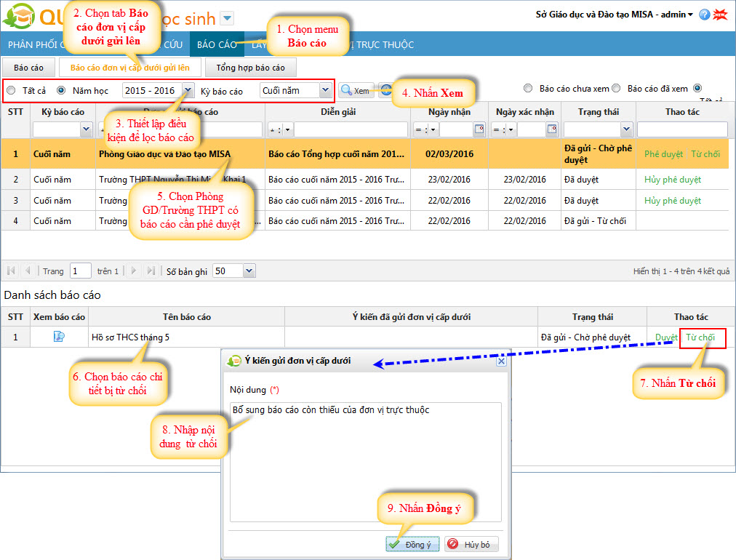Screen dimensions: 736x560
Task: Open the Số bản ghi 50 dropdown
Action: (x=249, y=271)
